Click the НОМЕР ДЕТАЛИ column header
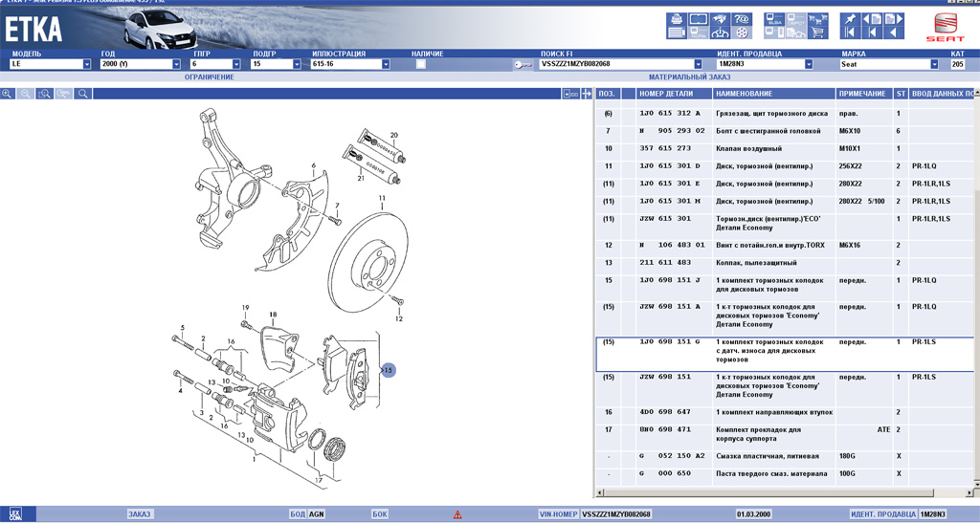 (675, 94)
